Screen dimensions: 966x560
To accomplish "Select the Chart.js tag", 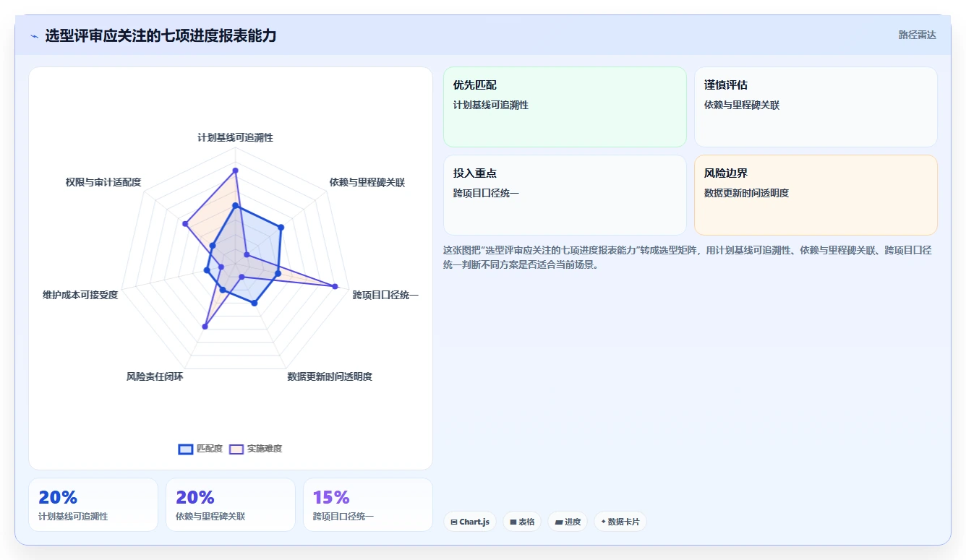I will 470,522.
